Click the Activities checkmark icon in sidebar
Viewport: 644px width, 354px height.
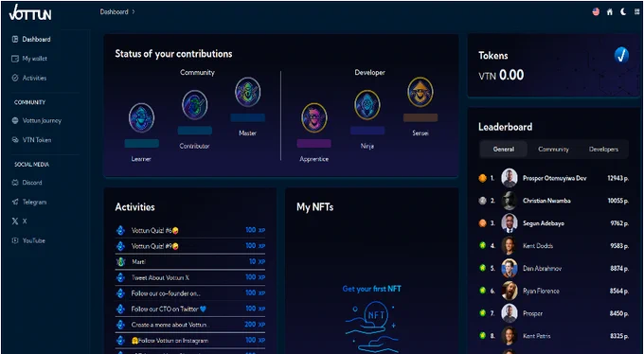pyautogui.click(x=15, y=78)
